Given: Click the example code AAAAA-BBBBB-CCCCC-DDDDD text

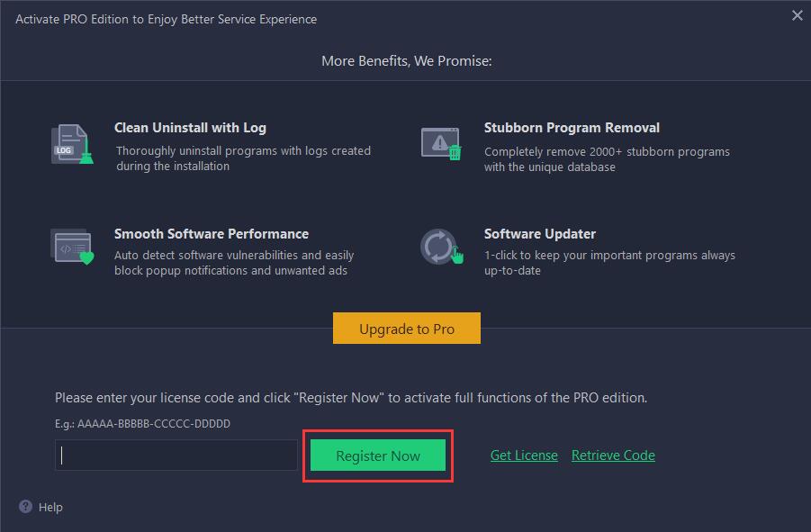Looking at the screenshot, I should (154, 424).
